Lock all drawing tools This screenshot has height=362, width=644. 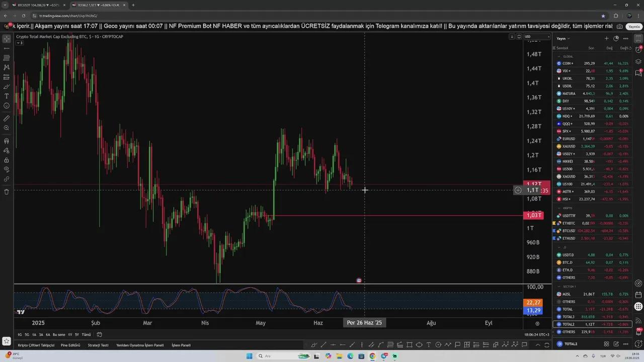coord(7,160)
